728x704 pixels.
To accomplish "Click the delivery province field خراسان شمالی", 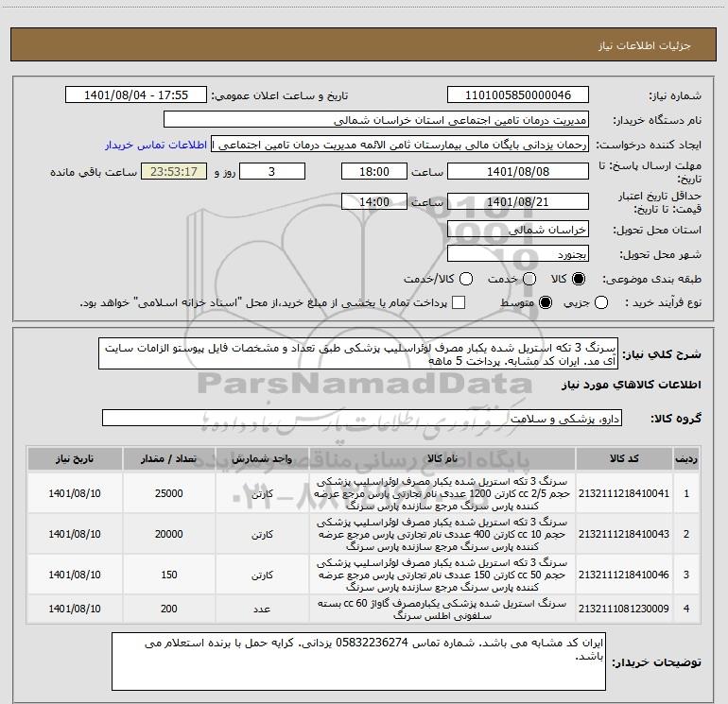I will 518,229.
